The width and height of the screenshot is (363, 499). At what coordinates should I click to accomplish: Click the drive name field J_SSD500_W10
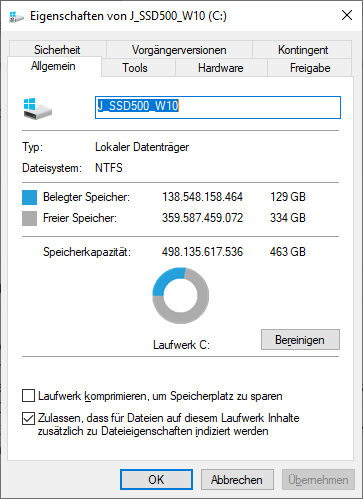point(218,107)
